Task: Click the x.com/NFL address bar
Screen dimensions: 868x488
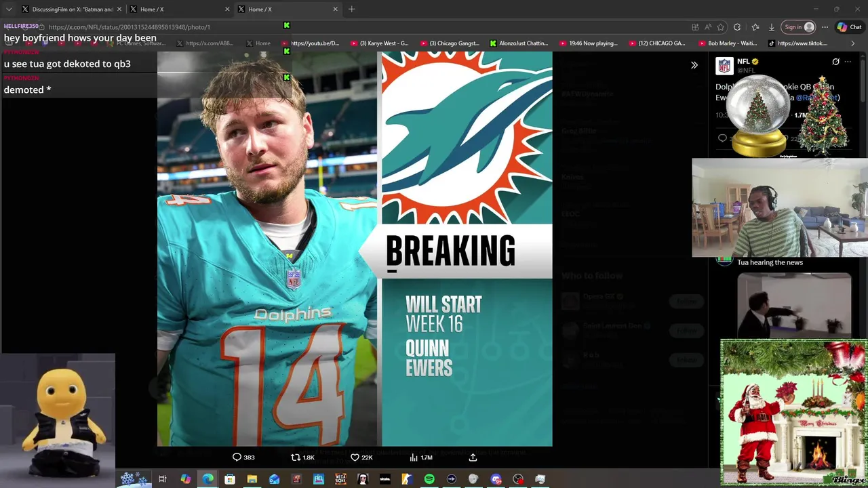Action: [x=366, y=27]
